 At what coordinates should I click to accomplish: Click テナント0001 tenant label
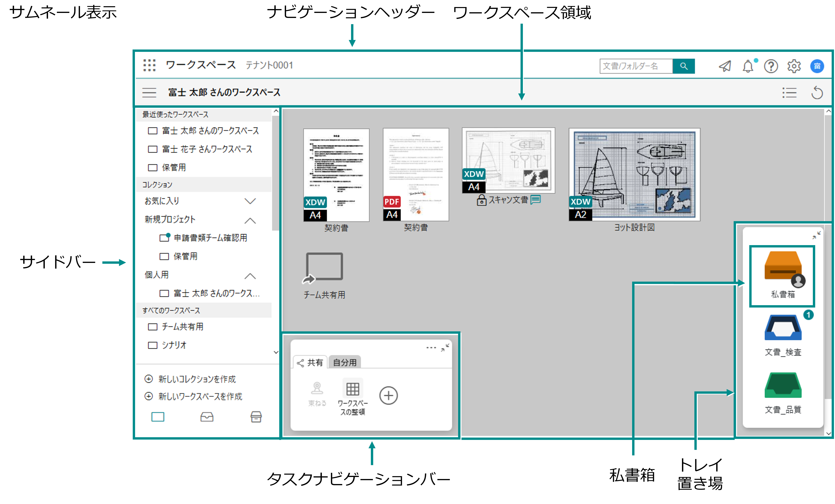[x=269, y=65]
